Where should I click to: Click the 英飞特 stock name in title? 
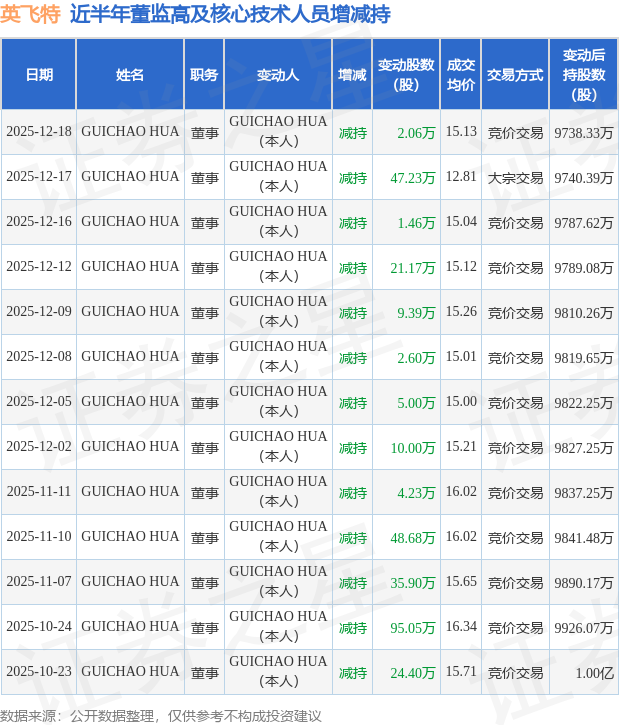click(30, 14)
